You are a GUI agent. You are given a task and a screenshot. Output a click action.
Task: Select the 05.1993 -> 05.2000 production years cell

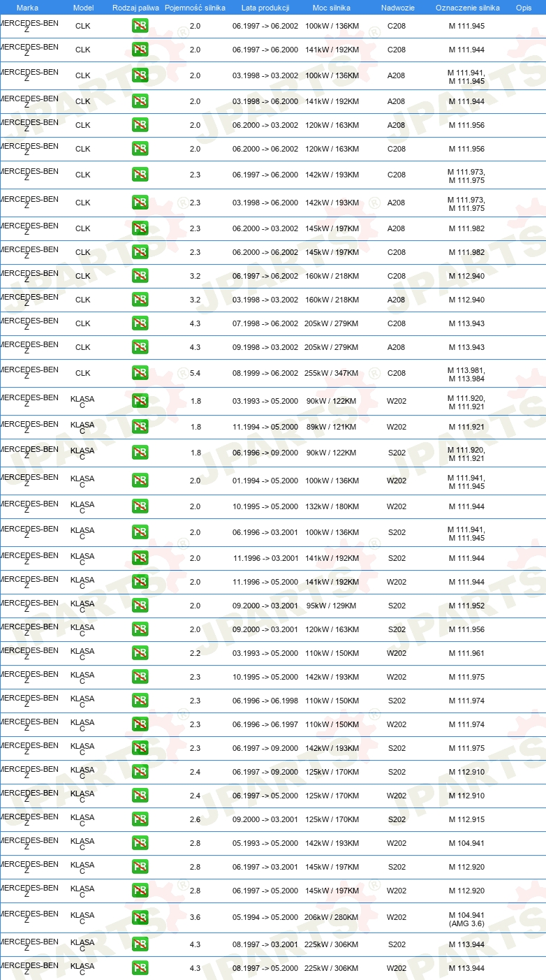pyautogui.click(x=265, y=843)
